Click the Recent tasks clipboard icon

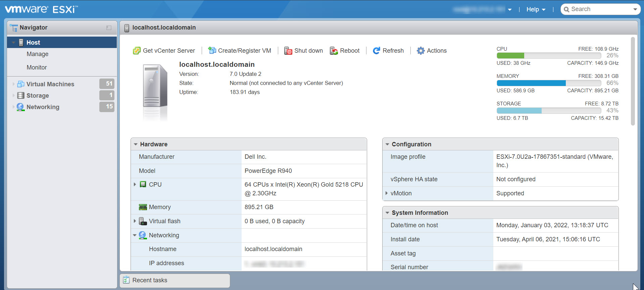[x=126, y=280]
